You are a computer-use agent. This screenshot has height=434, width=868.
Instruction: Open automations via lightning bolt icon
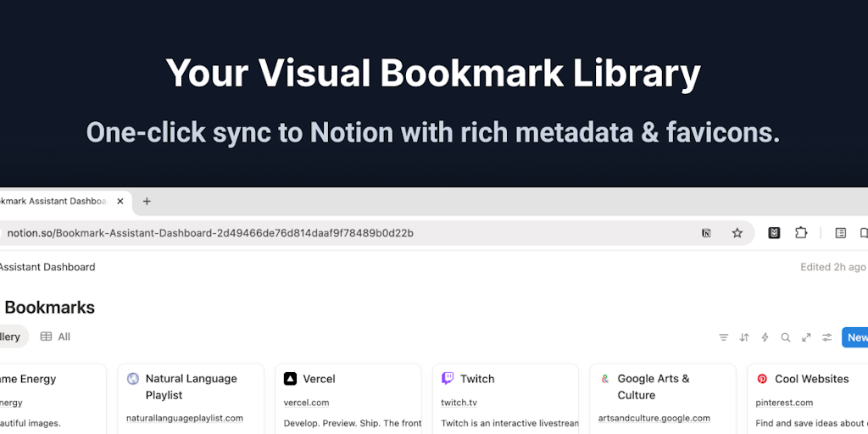click(x=765, y=337)
